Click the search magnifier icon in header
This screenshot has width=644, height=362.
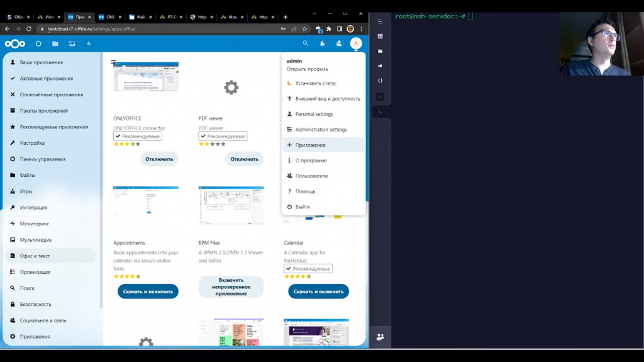pos(305,43)
